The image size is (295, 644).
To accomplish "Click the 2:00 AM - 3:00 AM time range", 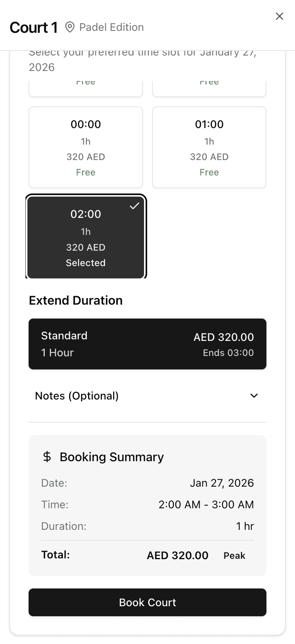I will [x=206, y=504].
